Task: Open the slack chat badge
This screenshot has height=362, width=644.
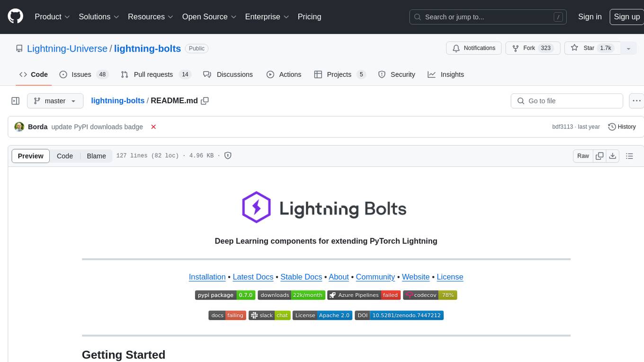Action: tap(269, 316)
